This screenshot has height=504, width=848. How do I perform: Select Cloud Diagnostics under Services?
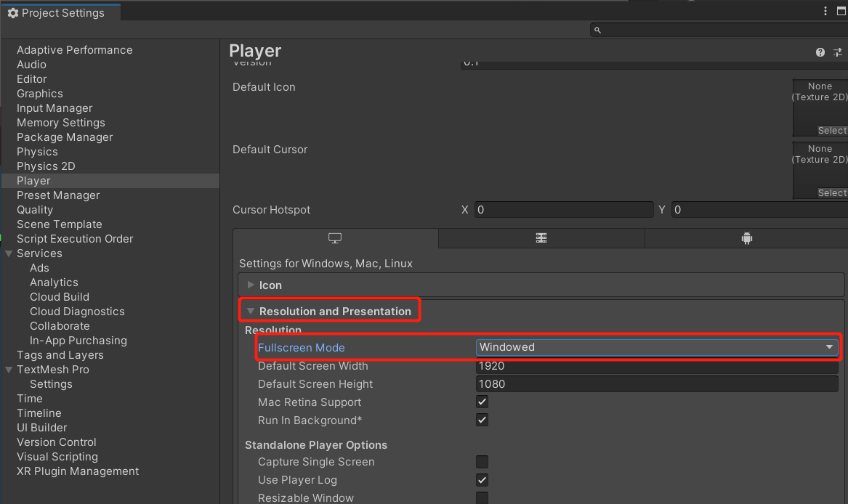[77, 312]
